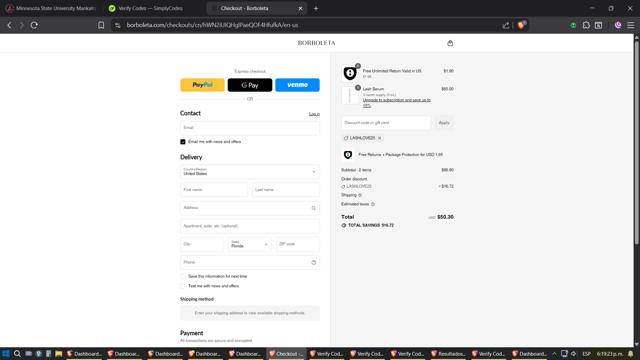Focus the Phone field
640x360 pixels.
pyautogui.click(x=250, y=262)
